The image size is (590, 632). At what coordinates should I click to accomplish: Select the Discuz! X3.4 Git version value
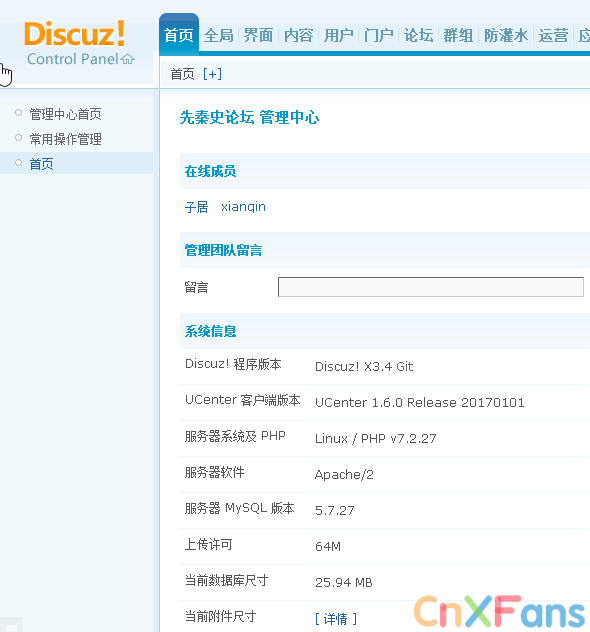click(364, 366)
